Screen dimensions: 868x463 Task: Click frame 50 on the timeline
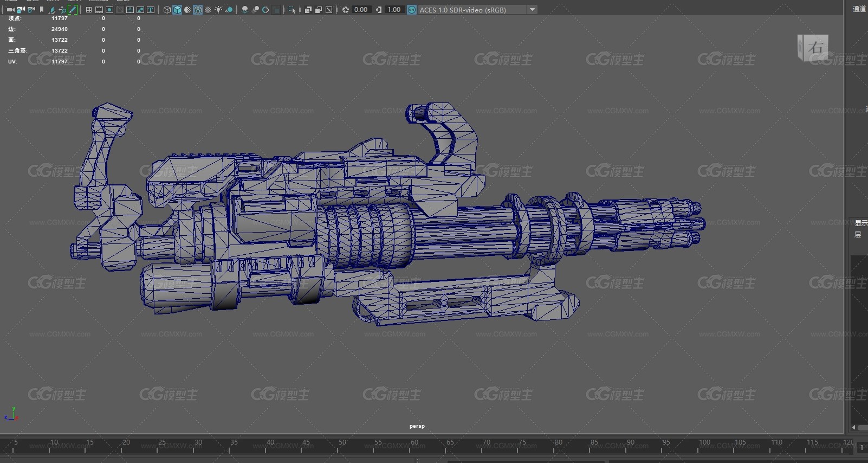(x=342, y=442)
